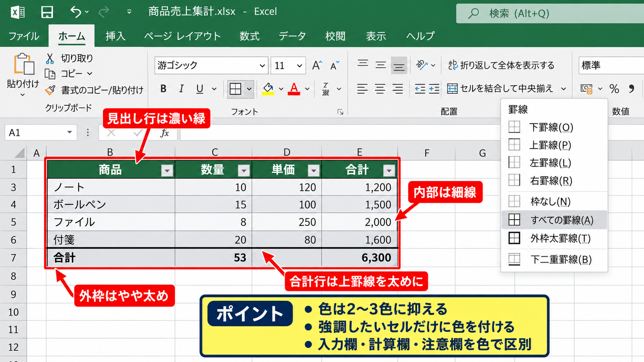Open the ファイル tab
The height and width of the screenshot is (362, 644).
point(24,36)
